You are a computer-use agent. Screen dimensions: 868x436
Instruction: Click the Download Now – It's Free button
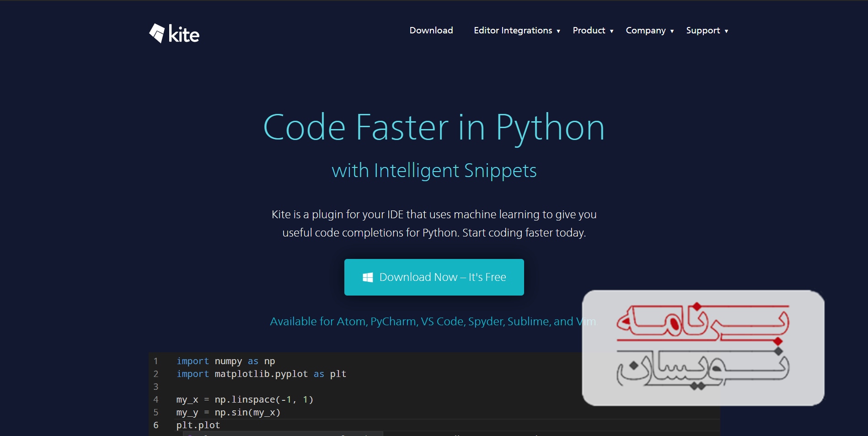(434, 277)
